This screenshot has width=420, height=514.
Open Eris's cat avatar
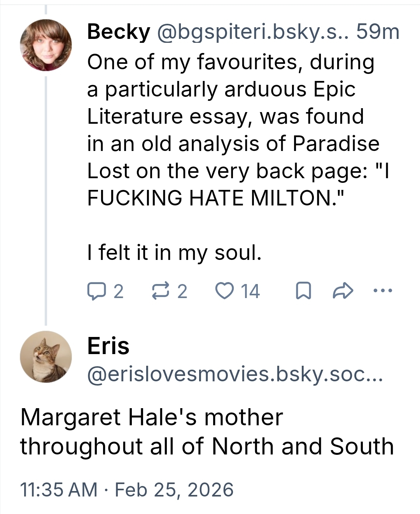pyautogui.click(x=46, y=357)
